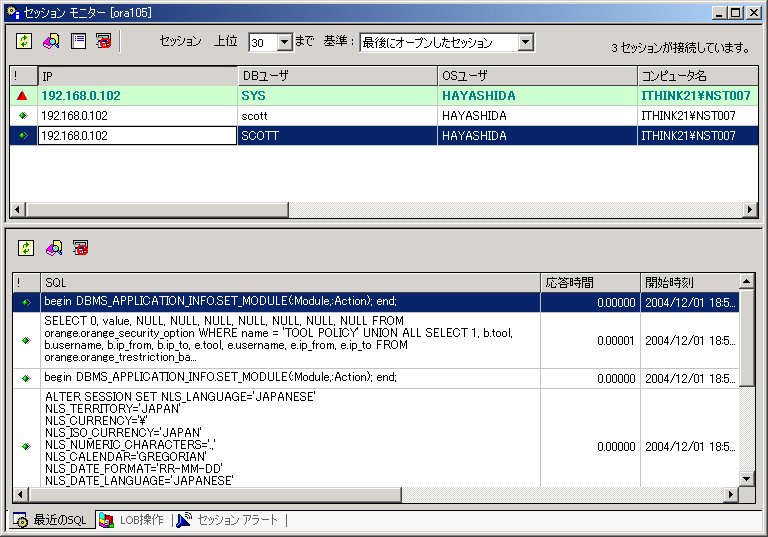Click the SQL list vertical scrollbar down arrow

coord(747,479)
